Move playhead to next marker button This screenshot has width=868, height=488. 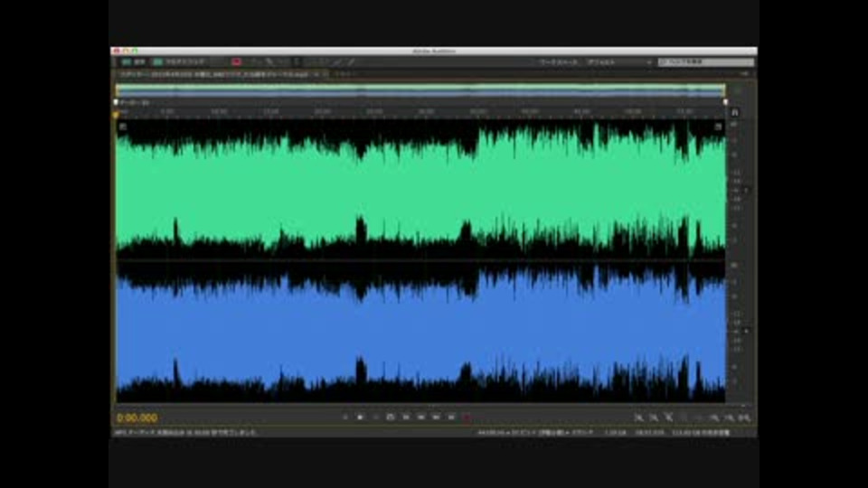click(x=451, y=418)
